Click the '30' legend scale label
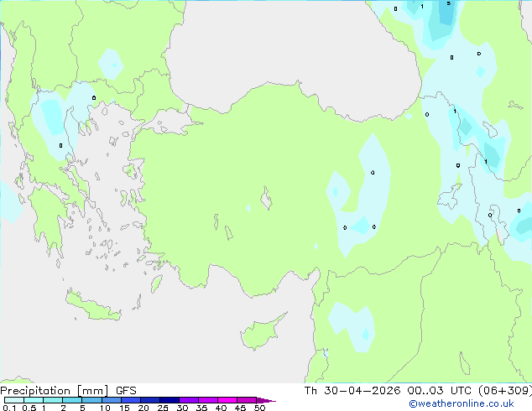This screenshot has height=411, width=532. 182,408
